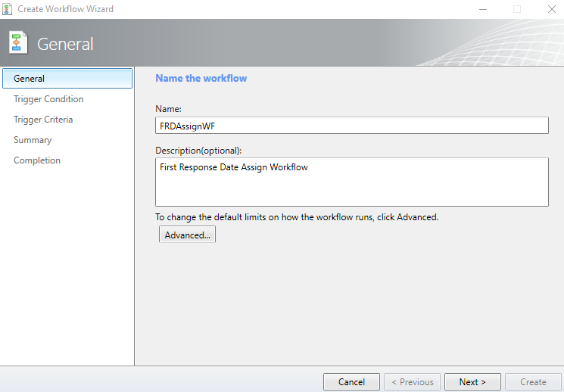Click the Previous button

(x=412, y=382)
